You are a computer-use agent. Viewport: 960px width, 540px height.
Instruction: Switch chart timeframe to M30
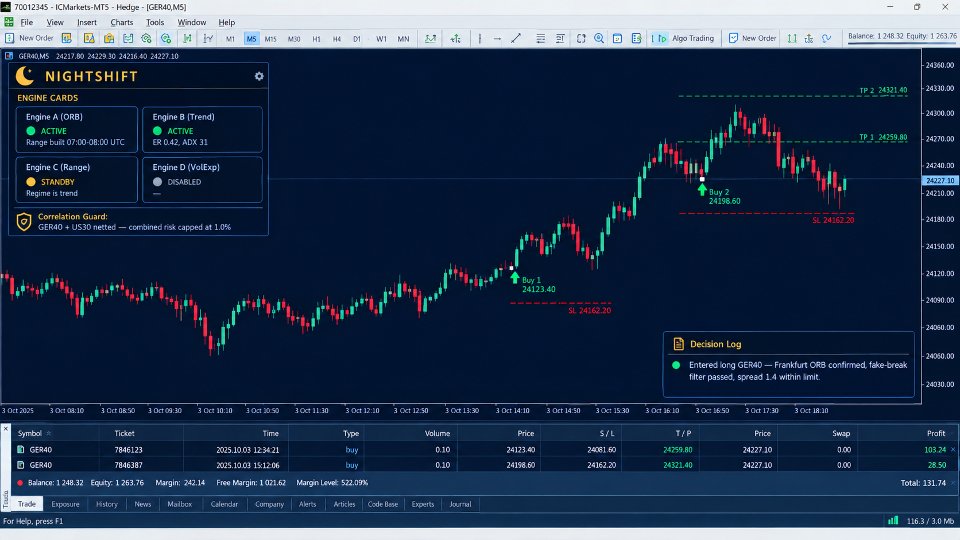click(x=294, y=39)
